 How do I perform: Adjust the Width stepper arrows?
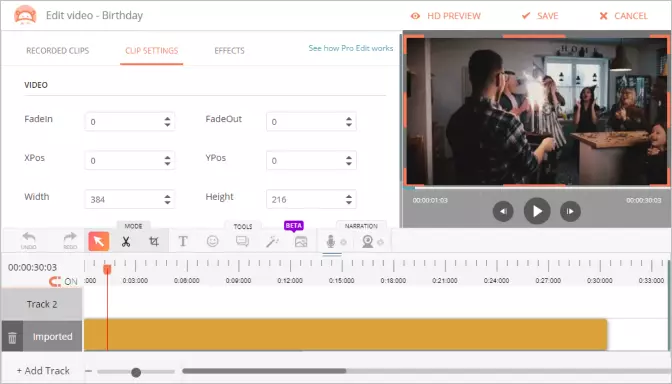pyautogui.click(x=167, y=199)
